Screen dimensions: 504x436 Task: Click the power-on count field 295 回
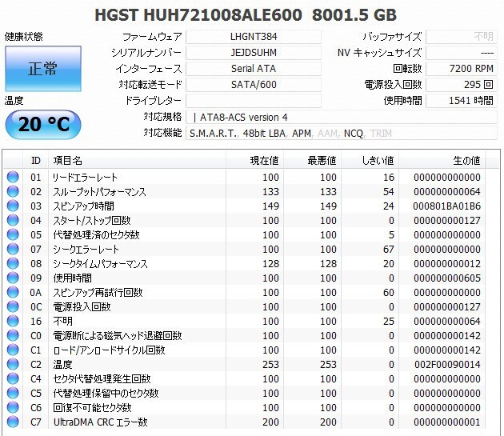pyautogui.click(x=462, y=85)
